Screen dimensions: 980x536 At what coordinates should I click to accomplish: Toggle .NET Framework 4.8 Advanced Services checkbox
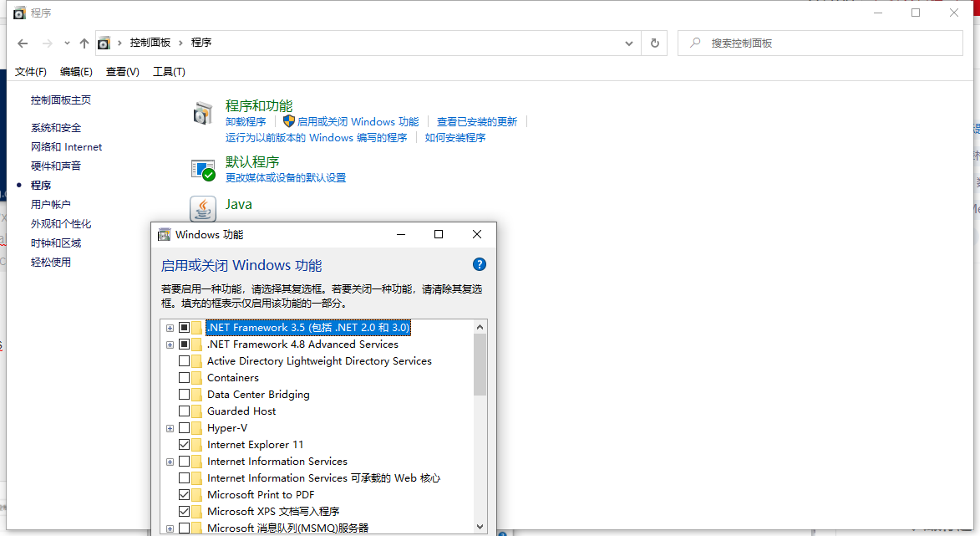pos(185,344)
